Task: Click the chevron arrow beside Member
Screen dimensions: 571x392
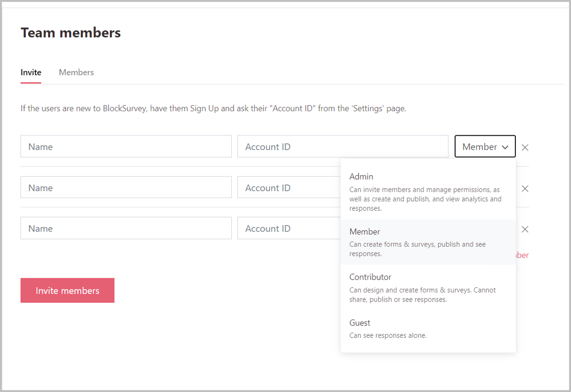Action: click(505, 147)
